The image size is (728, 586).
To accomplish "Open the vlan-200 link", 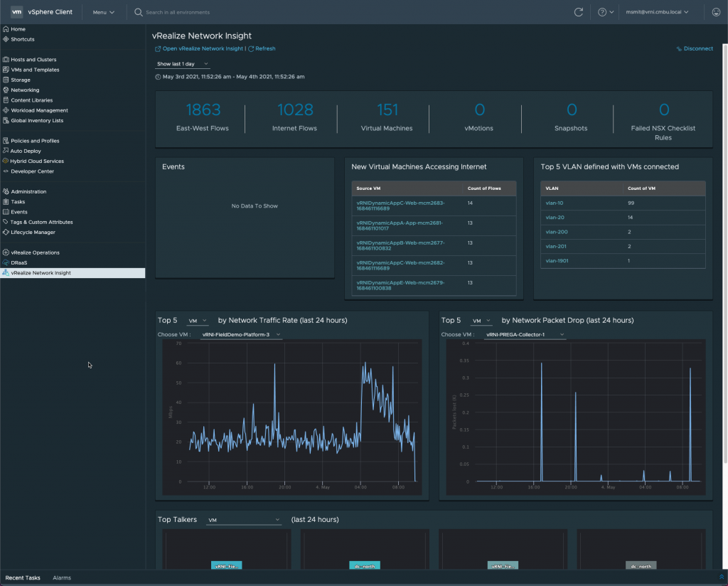I will tap(556, 232).
